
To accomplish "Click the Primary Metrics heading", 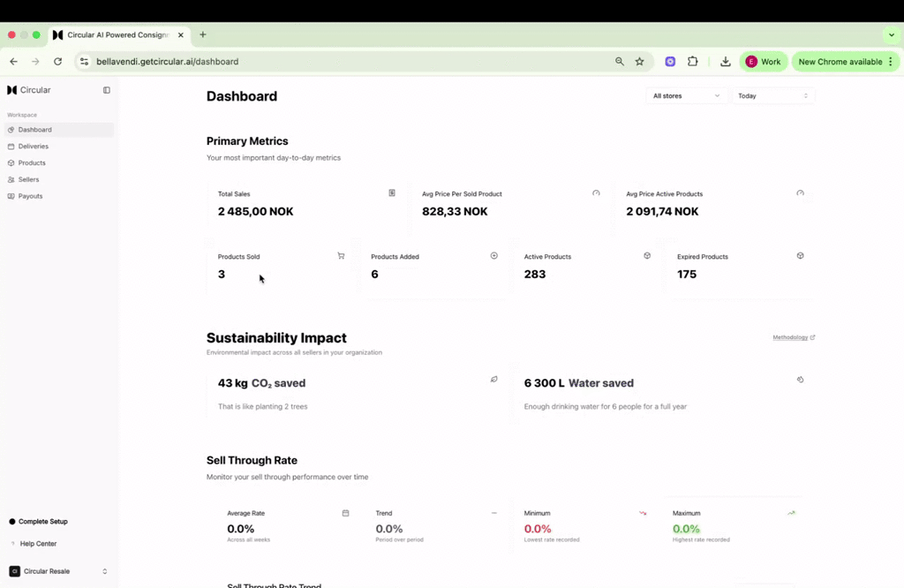I will (x=247, y=141).
